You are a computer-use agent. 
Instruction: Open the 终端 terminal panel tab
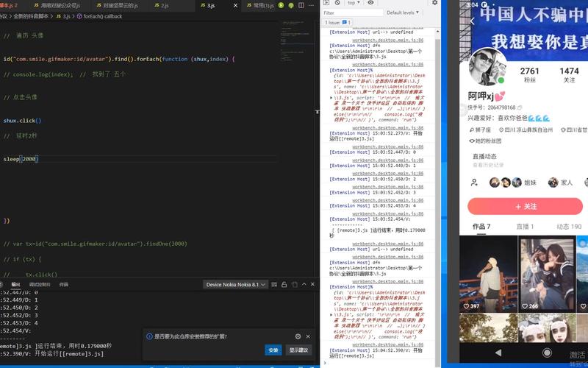pyautogui.click(x=64, y=284)
